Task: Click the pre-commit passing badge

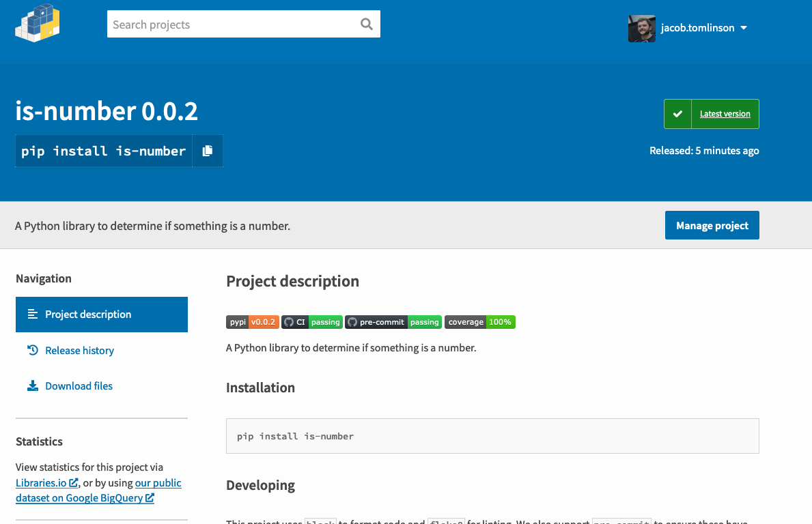Action: tap(393, 321)
